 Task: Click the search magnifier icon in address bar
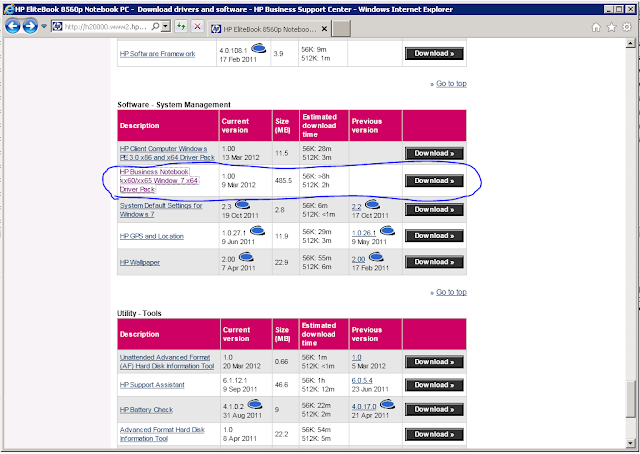tap(156, 27)
